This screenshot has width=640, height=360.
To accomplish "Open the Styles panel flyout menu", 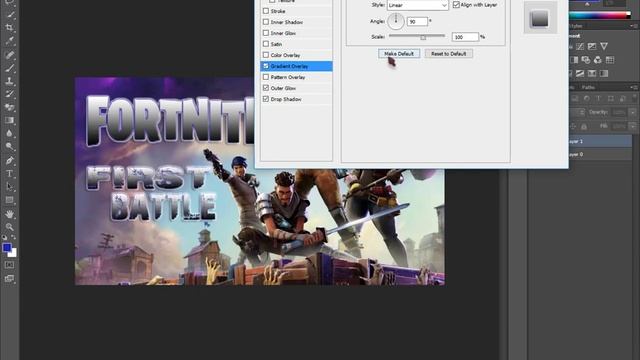I will pyautogui.click(x=634, y=26).
